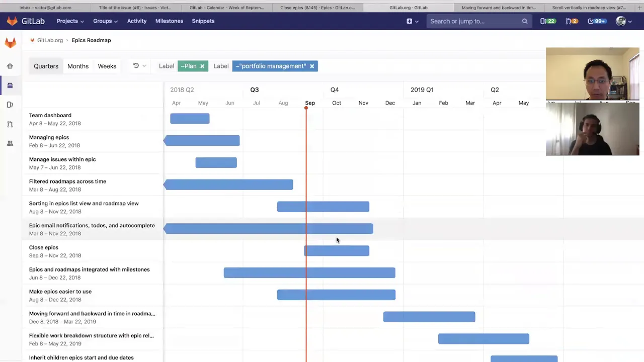Open Flexible work breakdown structure epic
The width and height of the screenshot is (644, 362).
click(91, 336)
